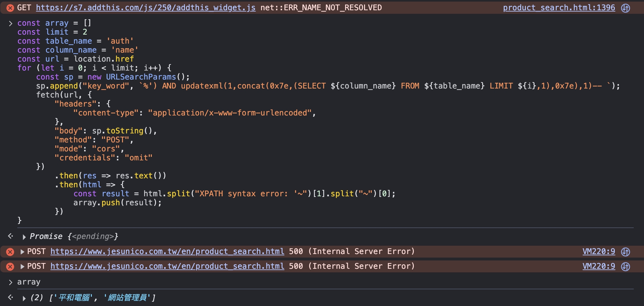Click the reload icon on the second POST error row
Viewport: 644px width, 306px height.
click(626, 267)
